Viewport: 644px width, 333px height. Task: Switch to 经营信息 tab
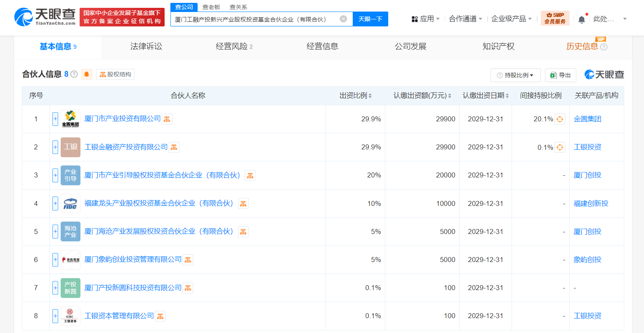(322, 47)
